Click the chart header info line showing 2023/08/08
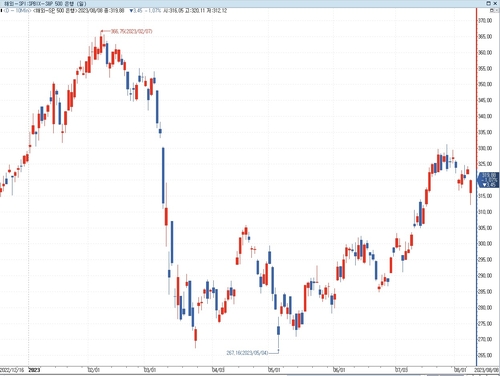This screenshot has width=500, height=376. point(115,11)
